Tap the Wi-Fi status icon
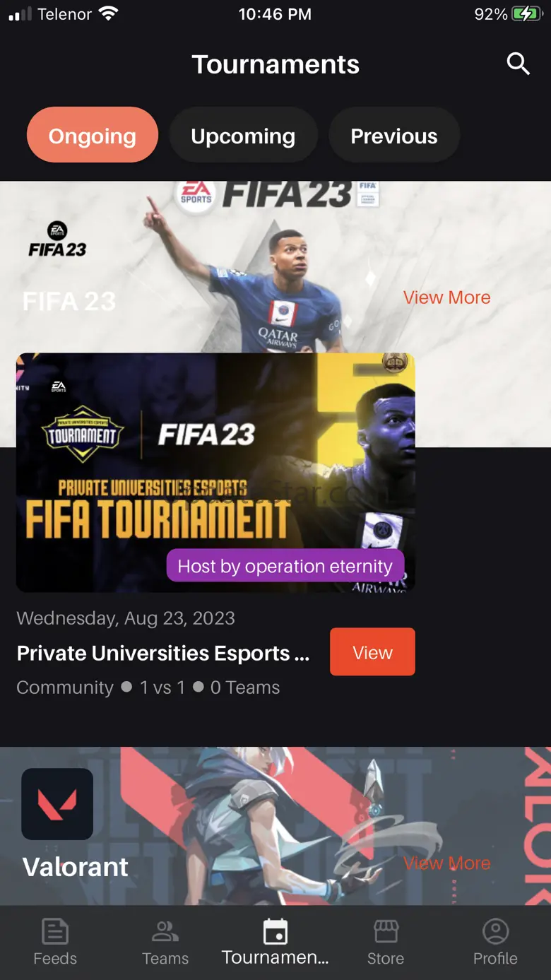Viewport: 551px width, 980px height. [108, 13]
